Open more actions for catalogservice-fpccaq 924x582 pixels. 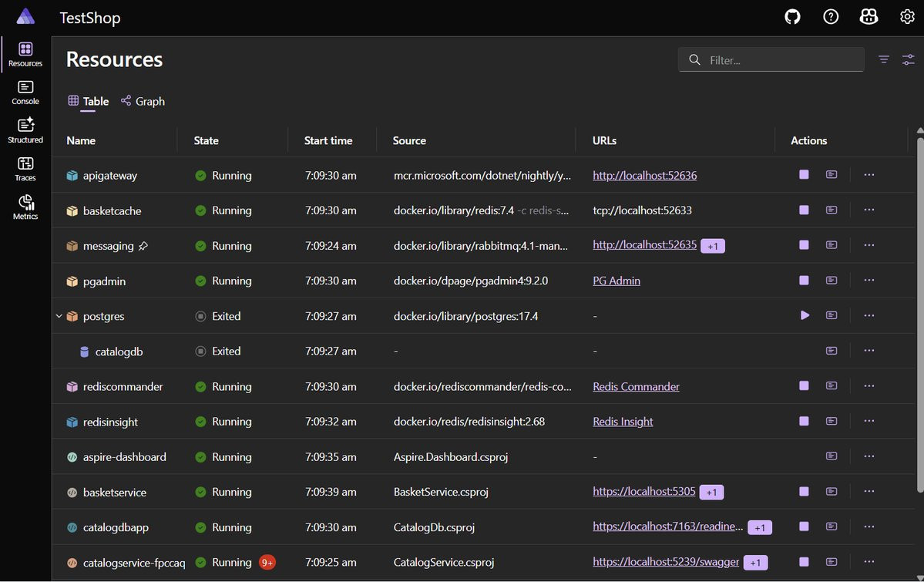(x=869, y=562)
